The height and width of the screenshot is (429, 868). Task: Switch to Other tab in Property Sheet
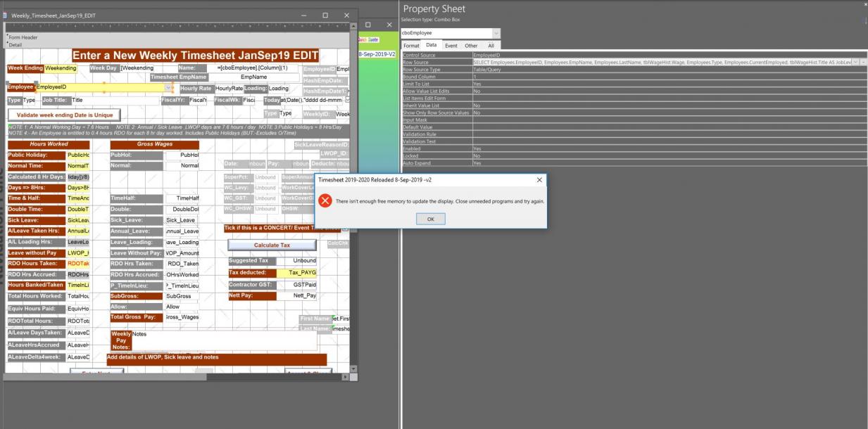click(471, 46)
